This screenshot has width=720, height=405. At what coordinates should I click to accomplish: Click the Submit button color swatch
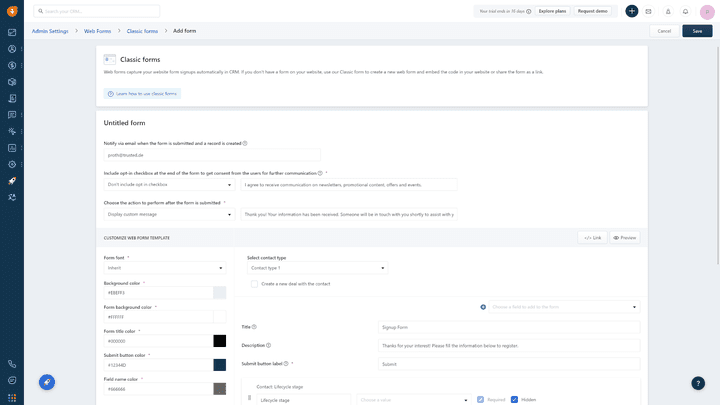[x=219, y=365]
